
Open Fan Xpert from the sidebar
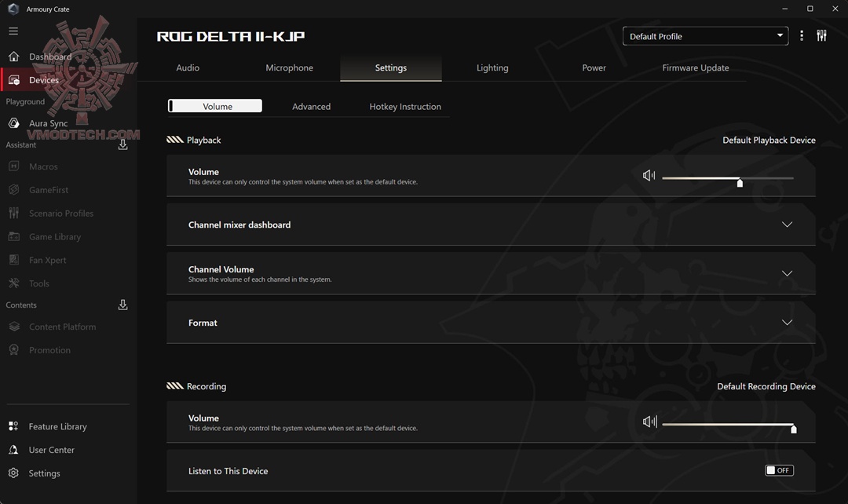pyautogui.click(x=48, y=260)
